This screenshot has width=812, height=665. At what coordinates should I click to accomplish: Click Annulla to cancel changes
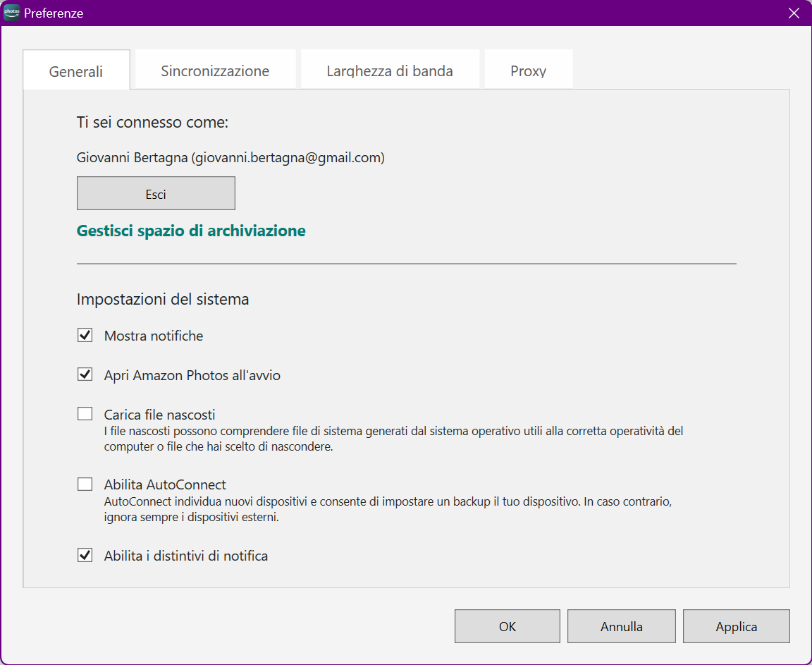tap(622, 626)
